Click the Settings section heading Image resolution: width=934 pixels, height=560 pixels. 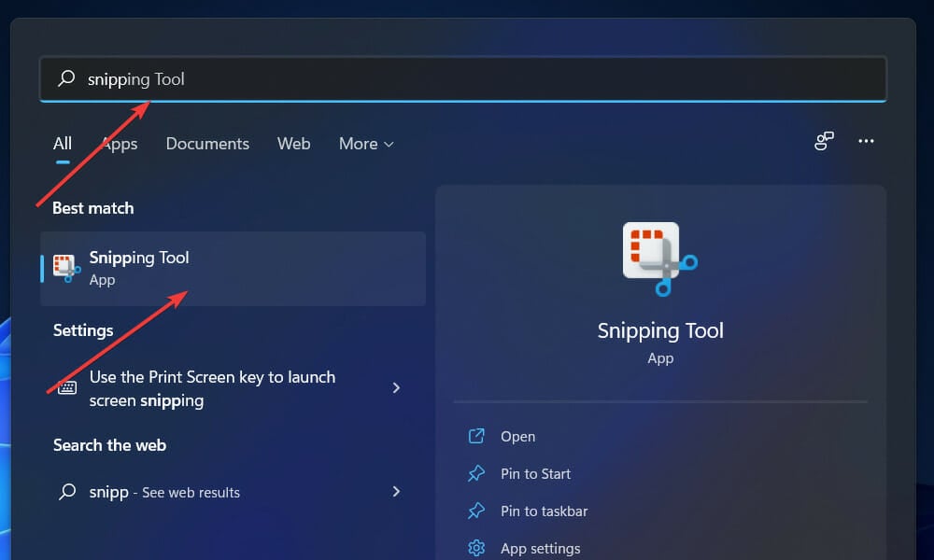point(83,330)
